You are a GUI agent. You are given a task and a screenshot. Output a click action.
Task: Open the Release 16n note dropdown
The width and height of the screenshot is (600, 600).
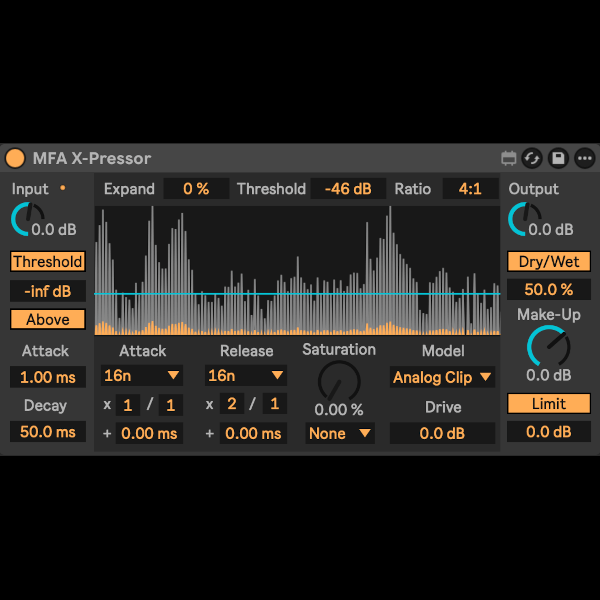(x=246, y=376)
